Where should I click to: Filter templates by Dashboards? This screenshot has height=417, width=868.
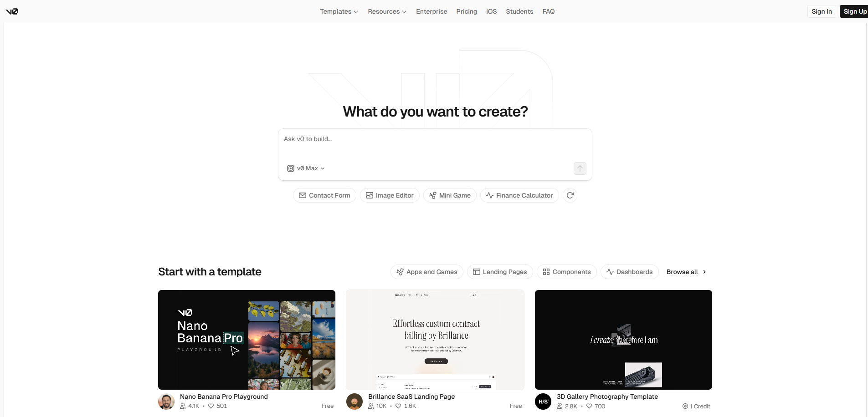click(x=629, y=272)
